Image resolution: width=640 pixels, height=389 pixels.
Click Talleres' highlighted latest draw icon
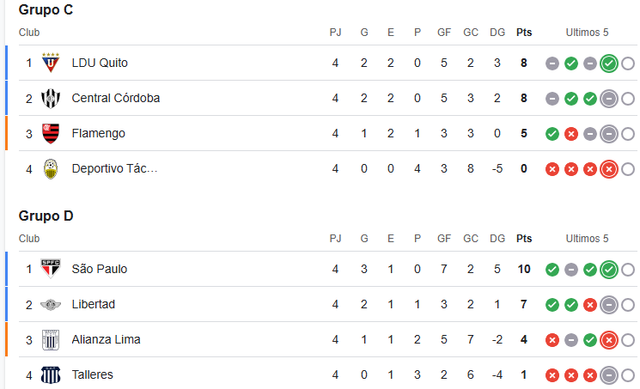609,376
